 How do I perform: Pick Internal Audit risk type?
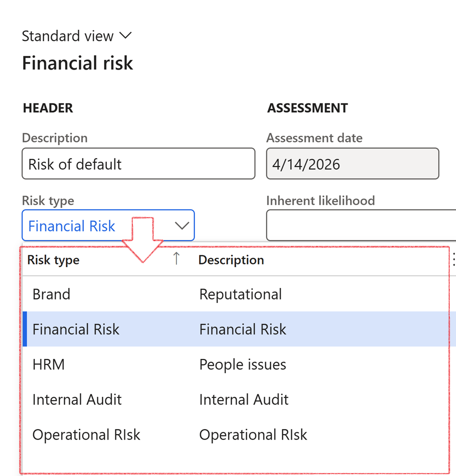pos(77,400)
